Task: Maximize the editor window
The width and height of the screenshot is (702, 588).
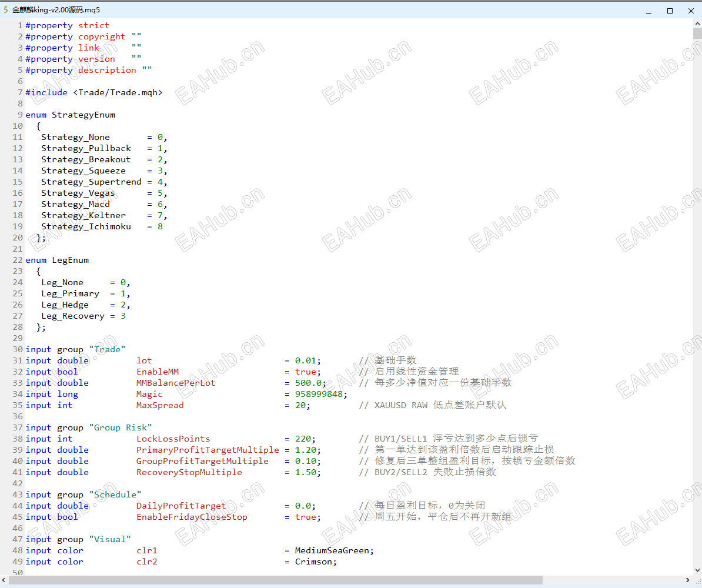Action: [670, 11]
